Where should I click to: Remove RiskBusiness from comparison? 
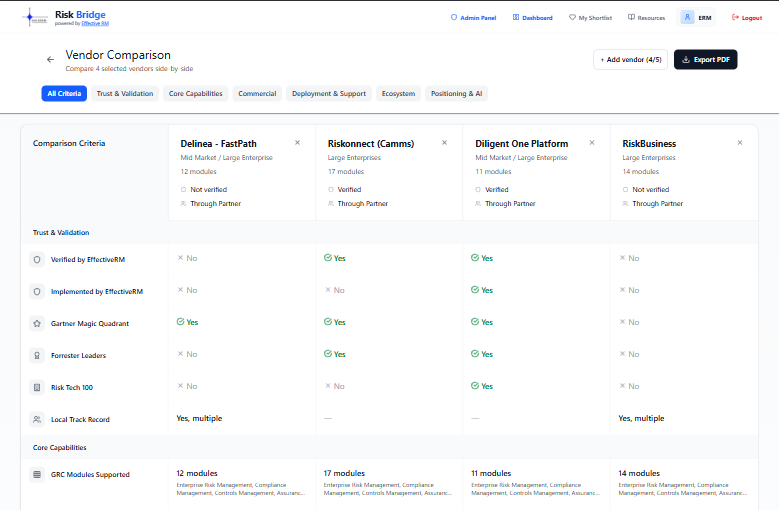(740, 143)
